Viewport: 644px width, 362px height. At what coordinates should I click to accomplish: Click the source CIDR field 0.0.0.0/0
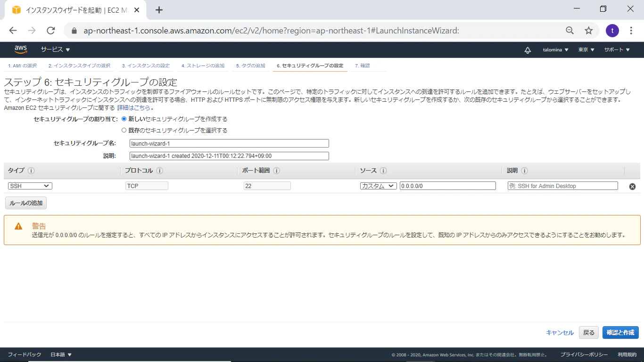[448, 186]
